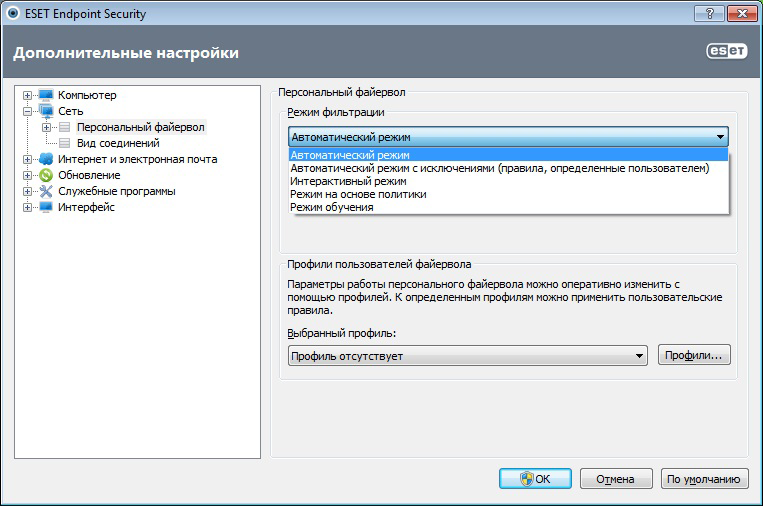
Task: Select Интернет и электронная почта tree item
Action: pyautogui.click(x=138, y=160)
